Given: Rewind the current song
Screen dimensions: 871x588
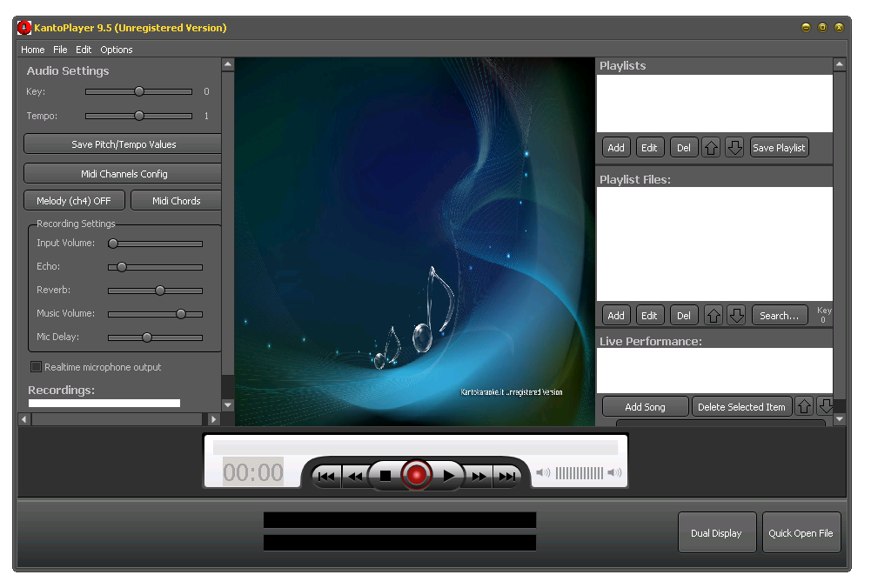Looking at the screenshot, I should pyautogui.click(x=356, y=477).
